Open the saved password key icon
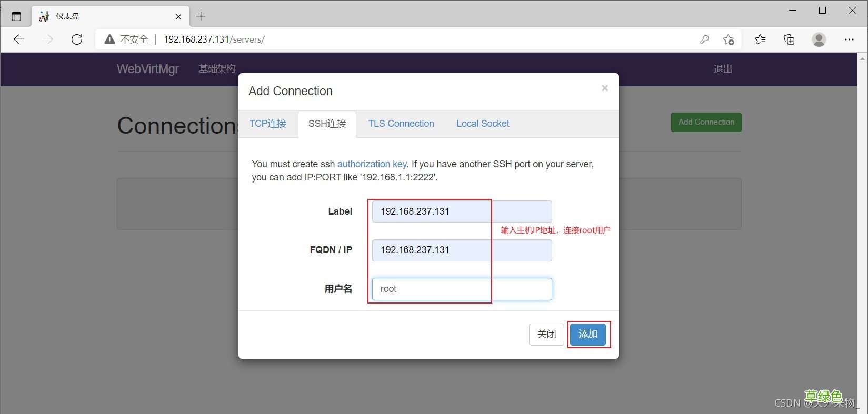This screenshot has width=868, height=414. 704,39
